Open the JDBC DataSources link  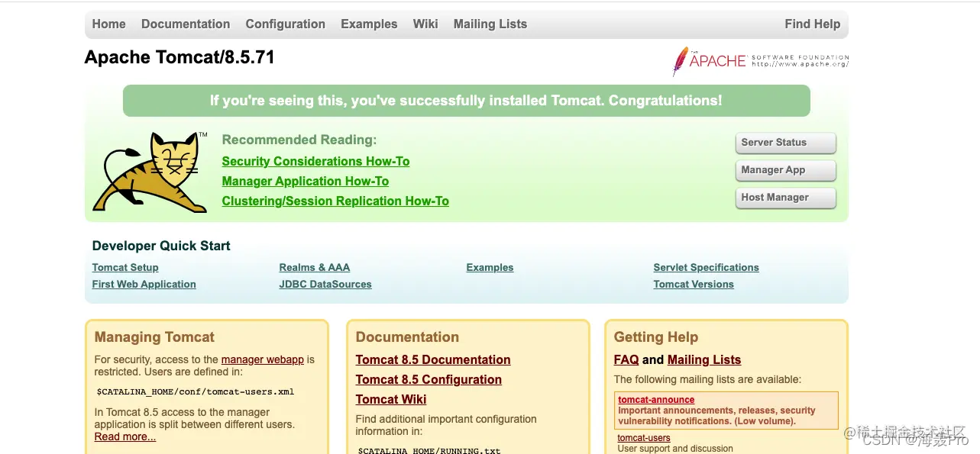pos(325,285)
